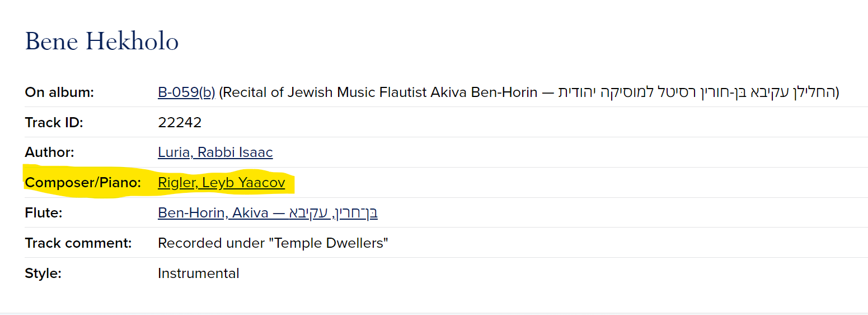
Task: Click the Bene Hekholo page heading
Action: [102, 42]
